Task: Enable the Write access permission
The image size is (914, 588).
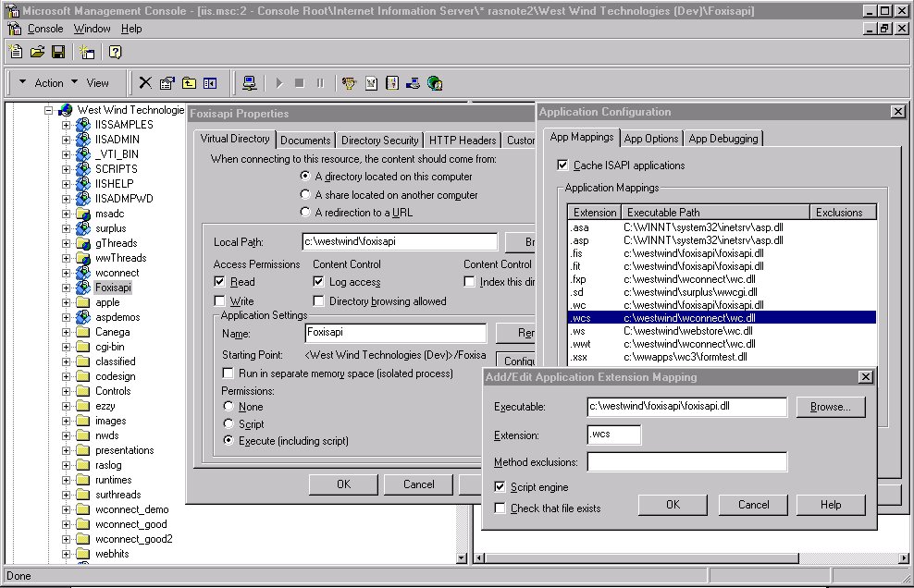Action: [220, 300]
